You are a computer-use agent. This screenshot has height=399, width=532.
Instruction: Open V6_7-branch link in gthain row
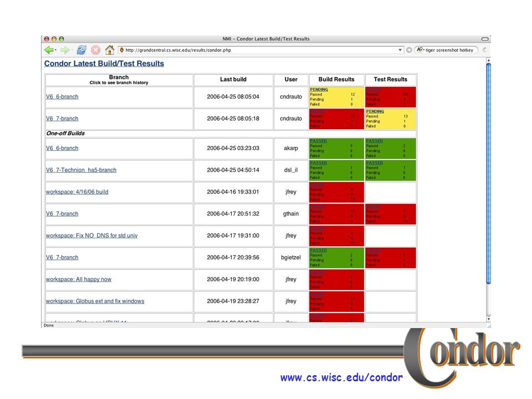[x=62, y=214]
